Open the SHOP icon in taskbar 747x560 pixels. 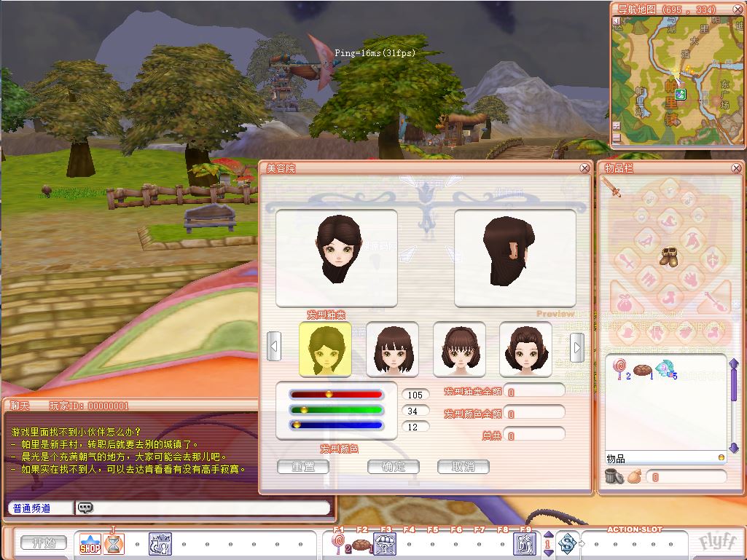click(x=90, y=543)
